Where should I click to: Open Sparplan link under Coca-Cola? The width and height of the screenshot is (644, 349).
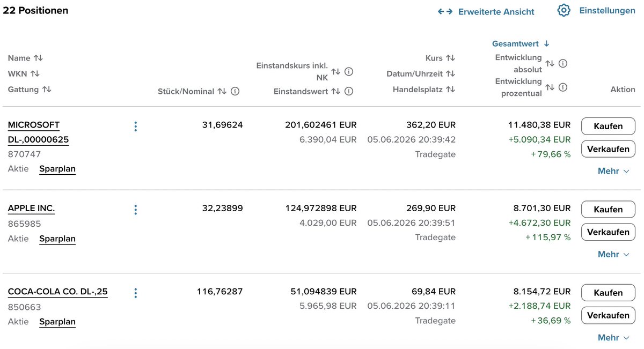coord(57,322)
